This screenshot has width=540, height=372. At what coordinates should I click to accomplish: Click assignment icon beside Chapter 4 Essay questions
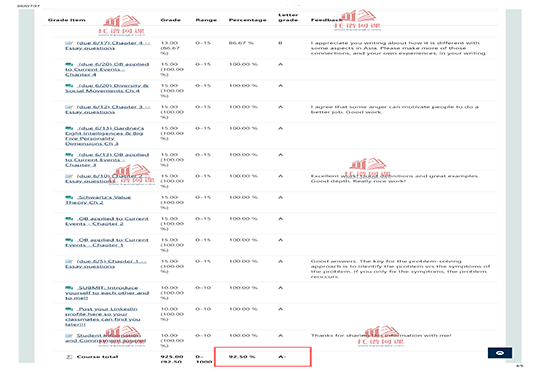[69, 43]
